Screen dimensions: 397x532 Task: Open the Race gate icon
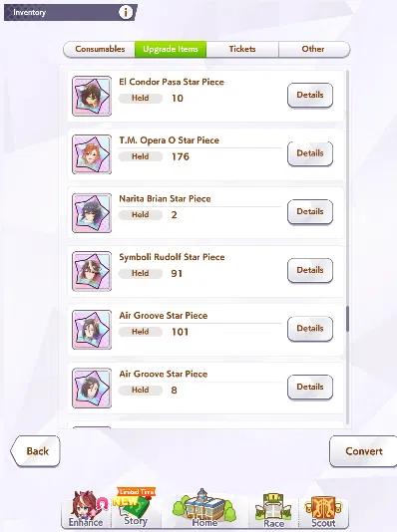273,510
